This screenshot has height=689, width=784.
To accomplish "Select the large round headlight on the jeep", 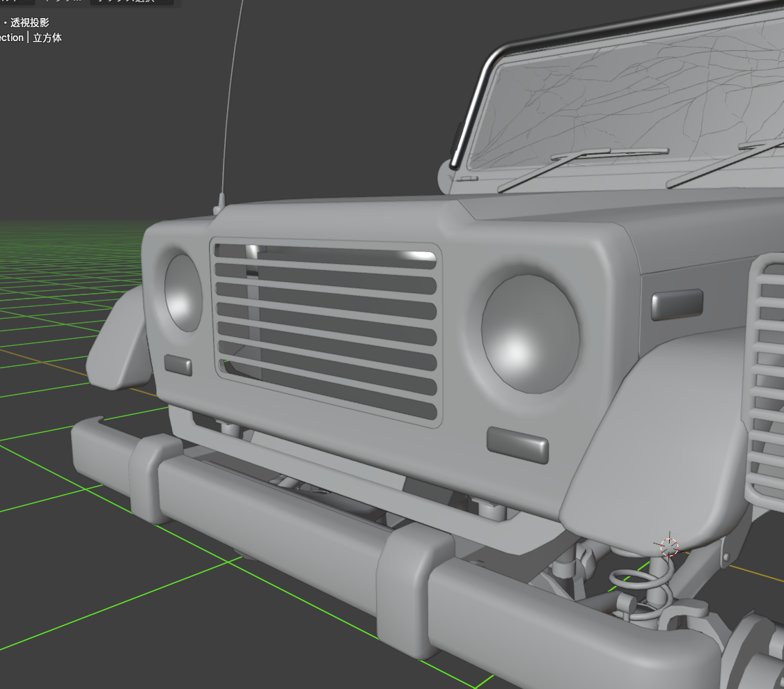I will 531,334.
